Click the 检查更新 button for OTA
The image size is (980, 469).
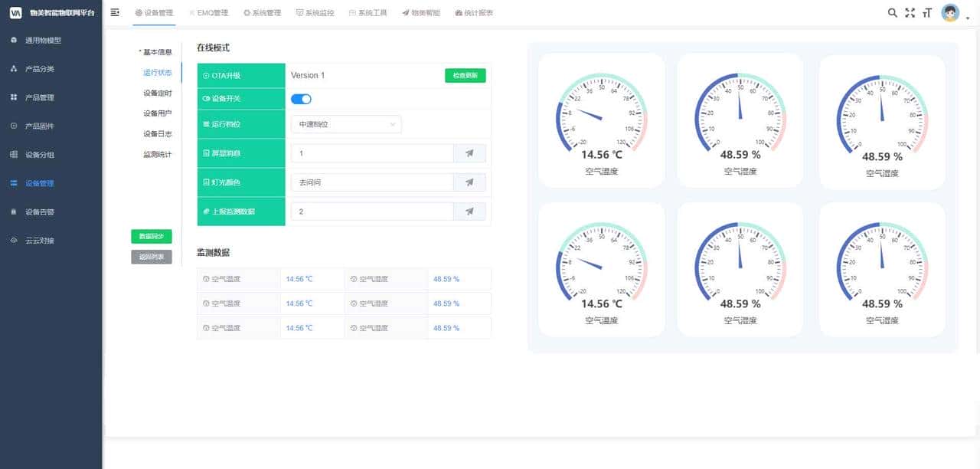click(465, 76)
